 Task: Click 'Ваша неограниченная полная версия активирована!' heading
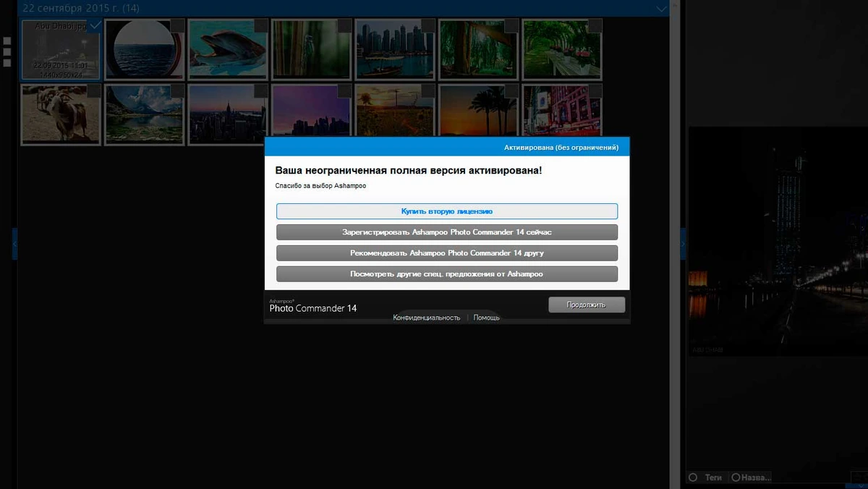408,171
